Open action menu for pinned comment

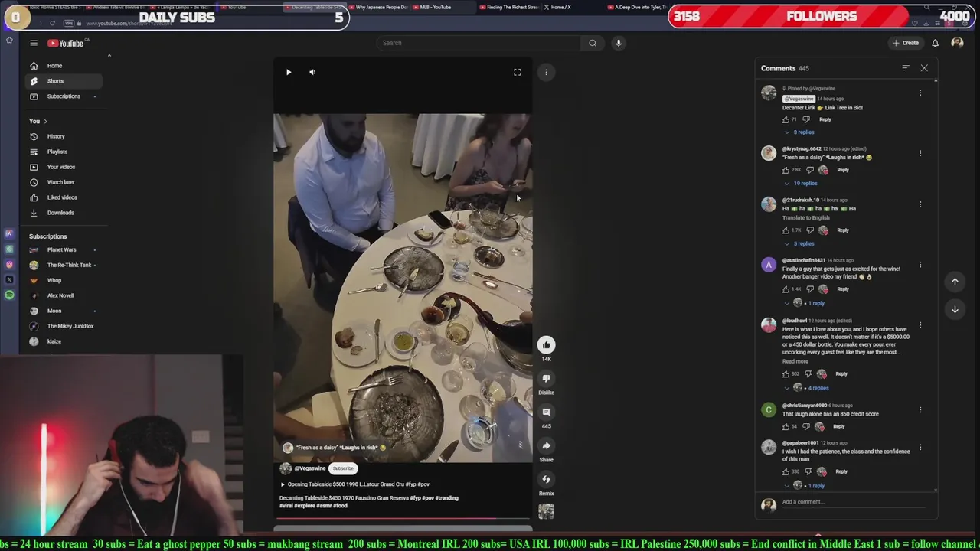920,93
